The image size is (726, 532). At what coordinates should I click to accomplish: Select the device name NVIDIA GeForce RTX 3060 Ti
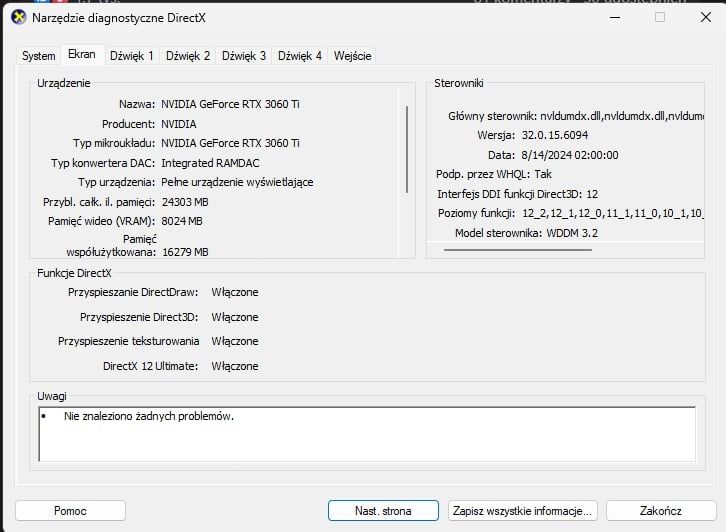[x=230, y=104]
